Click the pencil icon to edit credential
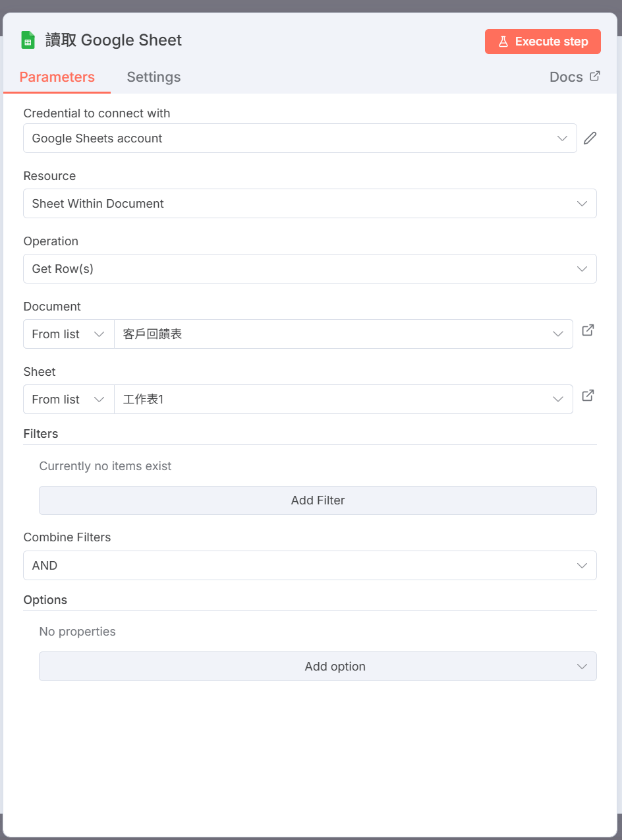The height and width of the screenshot is (840, 622). [x=590, y=138]
